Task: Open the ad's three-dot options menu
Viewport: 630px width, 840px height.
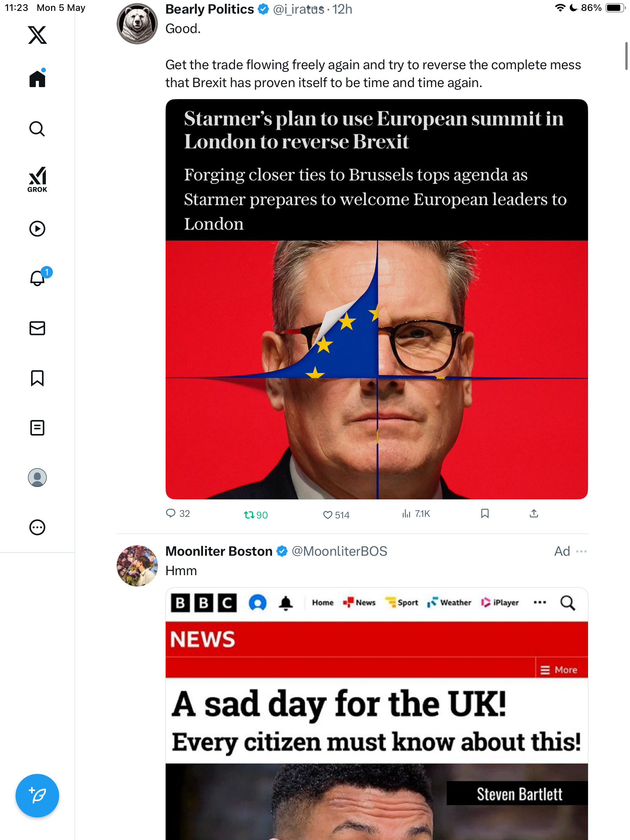Action: pyautogui.click(x=581, y=551)
